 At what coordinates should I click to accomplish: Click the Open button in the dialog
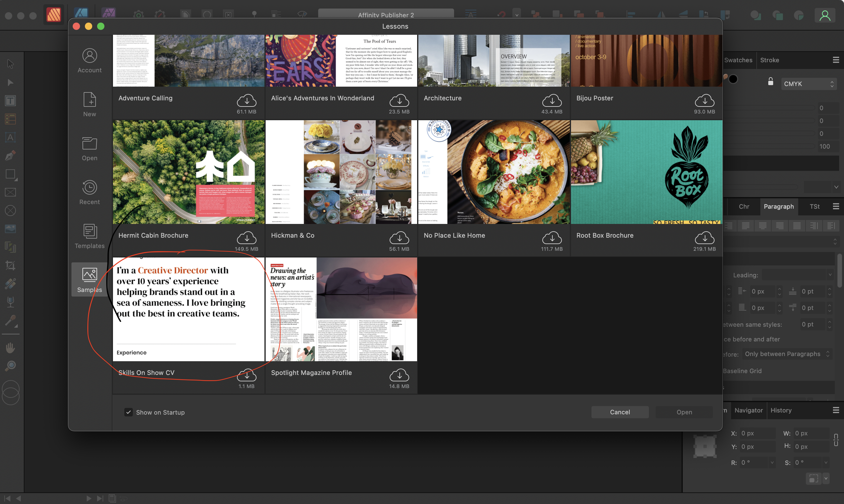[684, 412]
